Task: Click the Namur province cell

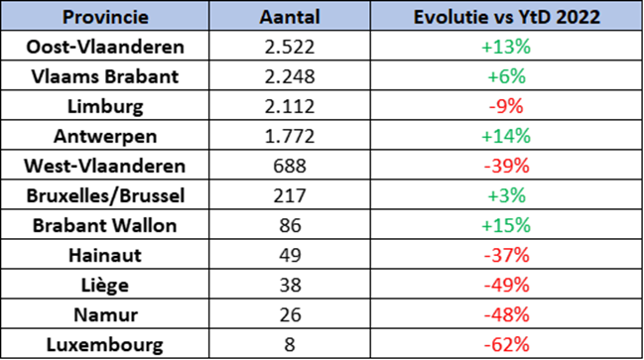Action: [105, 314]
